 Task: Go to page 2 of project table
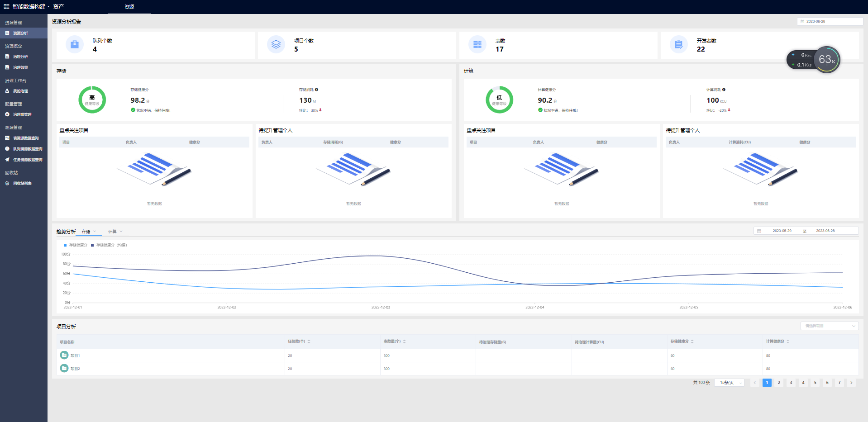click(x=779, y=383)
